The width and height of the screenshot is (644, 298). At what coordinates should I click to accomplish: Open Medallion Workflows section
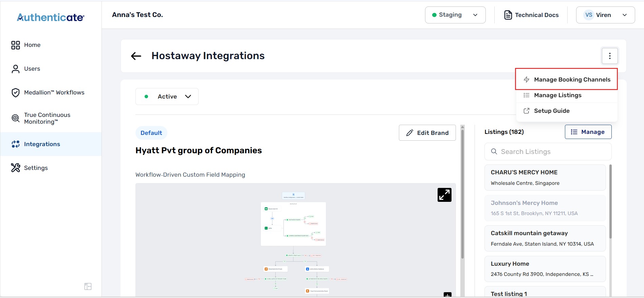coord(51,92)
